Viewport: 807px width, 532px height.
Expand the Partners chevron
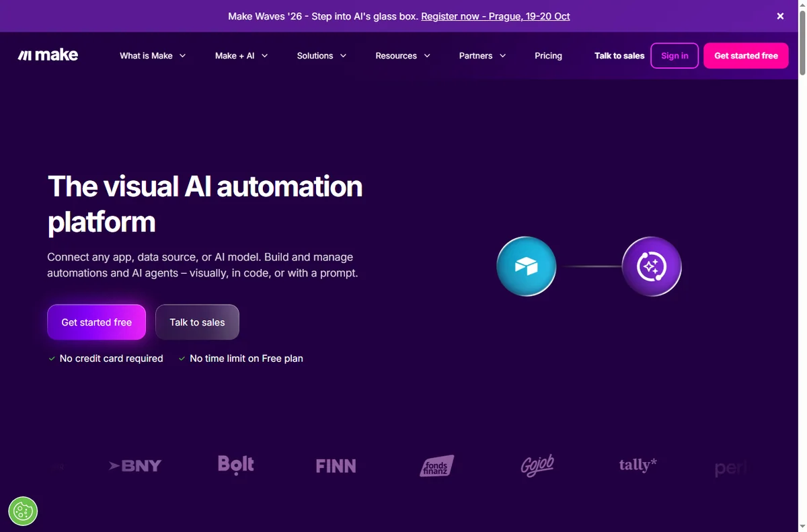(502, 56)
